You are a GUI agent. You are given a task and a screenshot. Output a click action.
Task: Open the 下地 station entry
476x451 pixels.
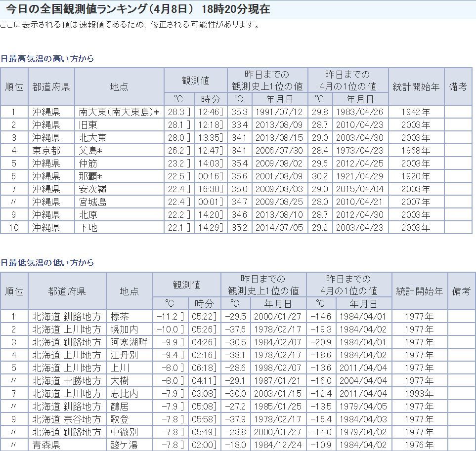(88, 228)
